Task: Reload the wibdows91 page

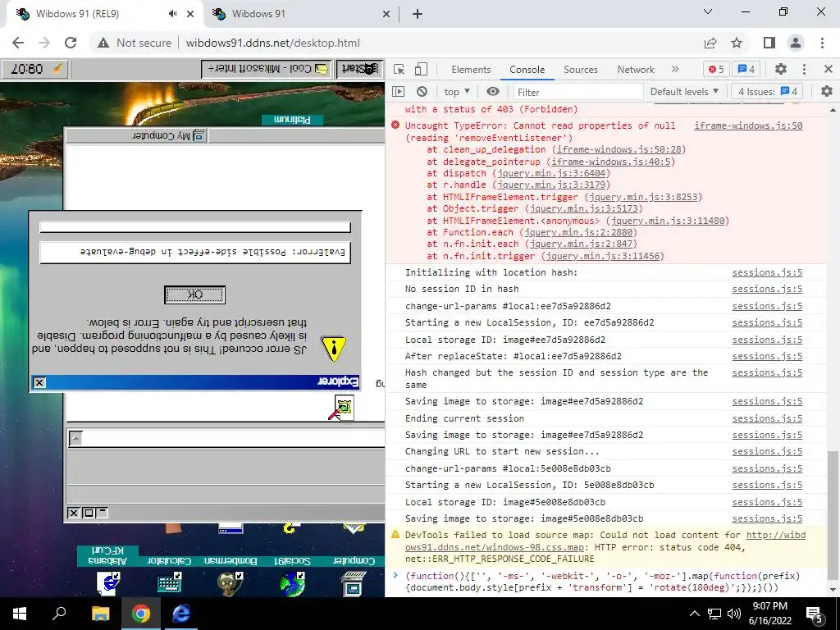Action: tap(71, 43)
